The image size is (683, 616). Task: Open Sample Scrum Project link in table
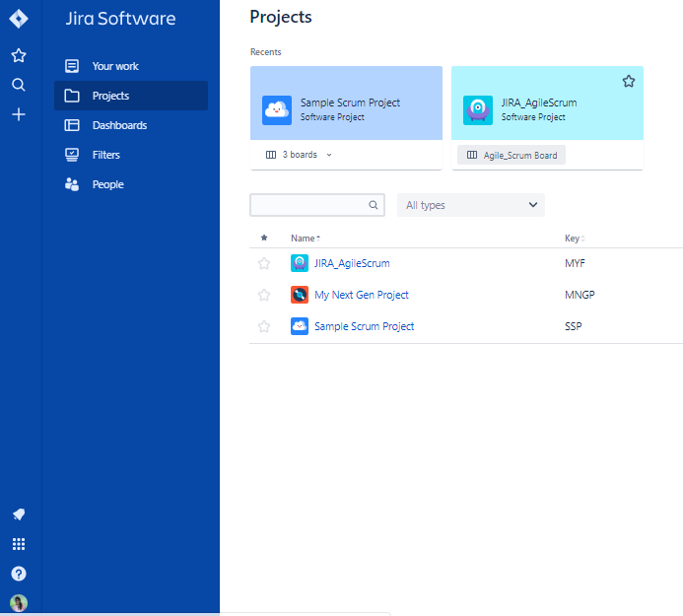click(x=364, y=326)
